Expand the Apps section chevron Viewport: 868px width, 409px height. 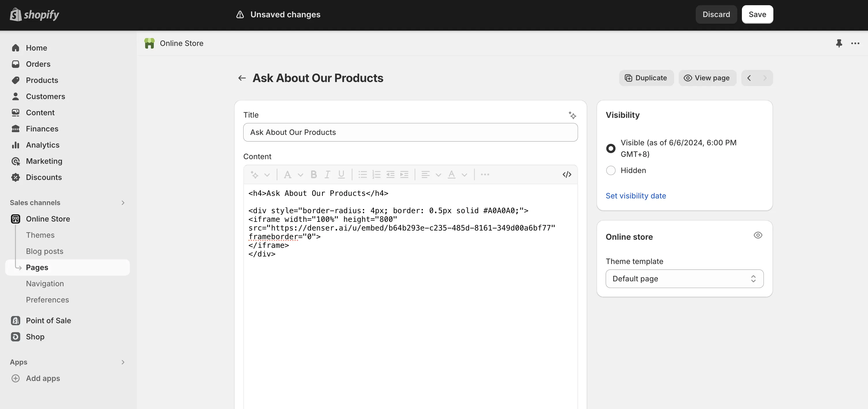[123, 362]
